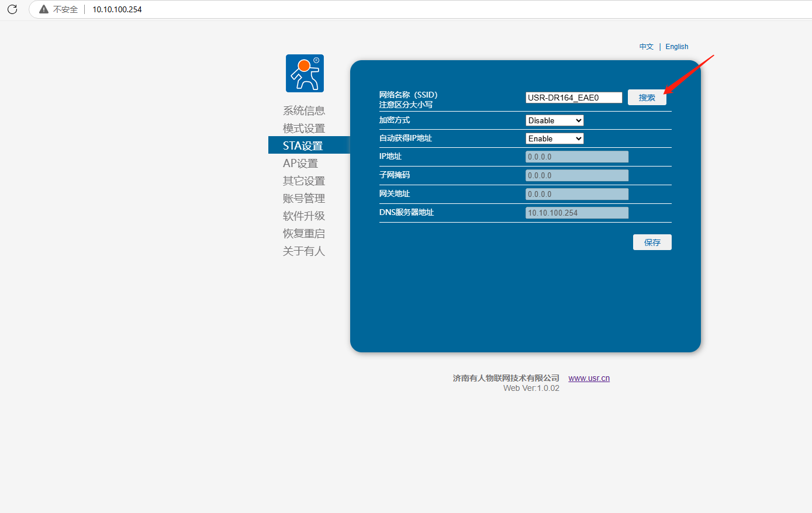812x513 pixels.
Task: Click the browser reload icon
Action: coord(12,9)
